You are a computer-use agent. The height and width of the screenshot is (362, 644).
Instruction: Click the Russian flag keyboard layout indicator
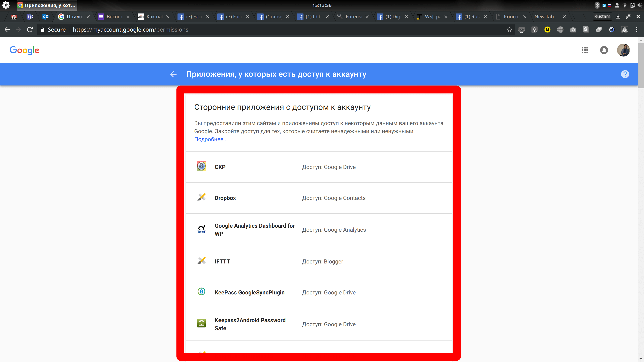point(610,5)
